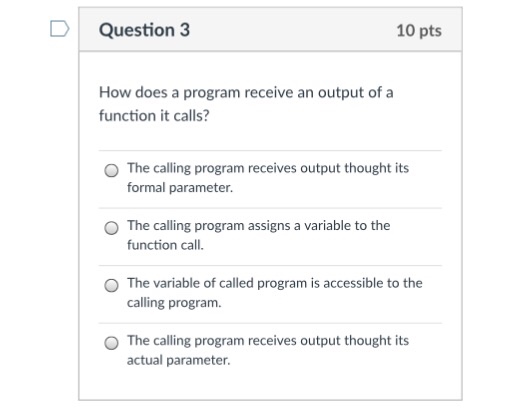Click the text 'How does a program receive'
Image resolution: width=527 pixels, height=412 pixels.
(196, 92)
